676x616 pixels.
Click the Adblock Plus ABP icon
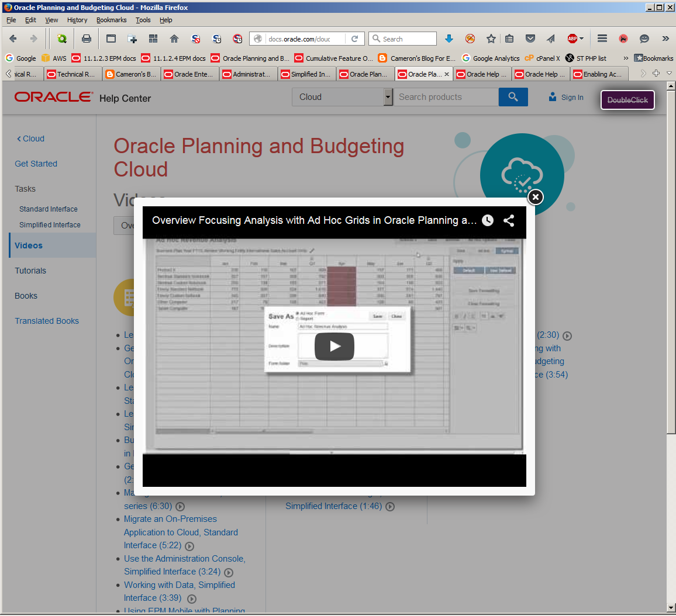(x=572, y=39)
